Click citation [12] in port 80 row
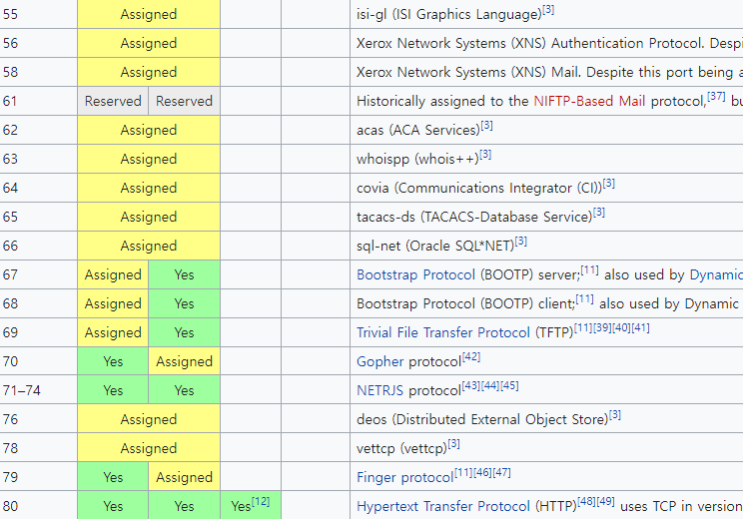743x519 pixels. pyautogui.click(x=261, y=501)
